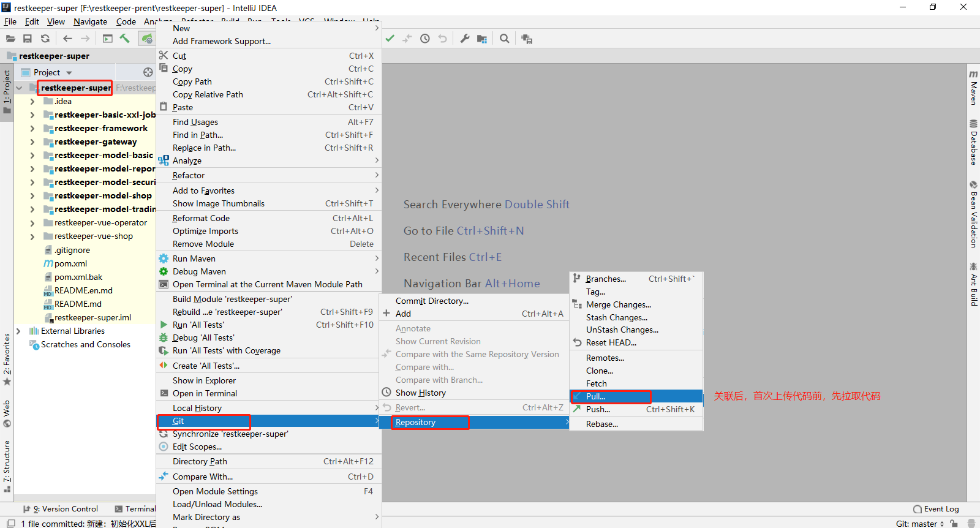Select Pull... in Repository submenu

(636, 396)
